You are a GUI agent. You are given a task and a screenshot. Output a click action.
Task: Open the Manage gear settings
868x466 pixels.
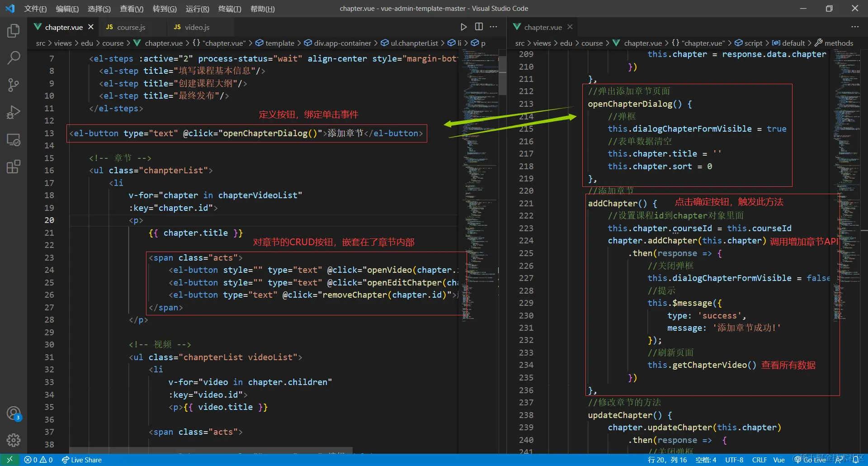14,440
